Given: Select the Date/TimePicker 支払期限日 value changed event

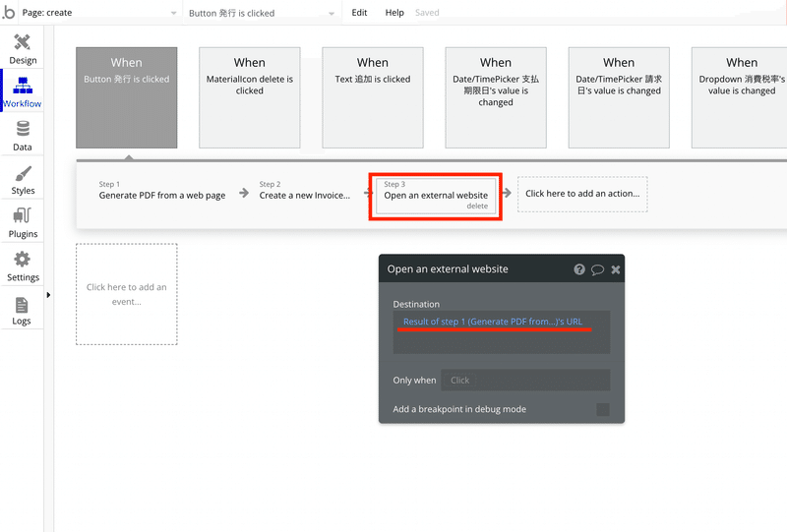Looking at the screenshot, I should coord(496,98).
